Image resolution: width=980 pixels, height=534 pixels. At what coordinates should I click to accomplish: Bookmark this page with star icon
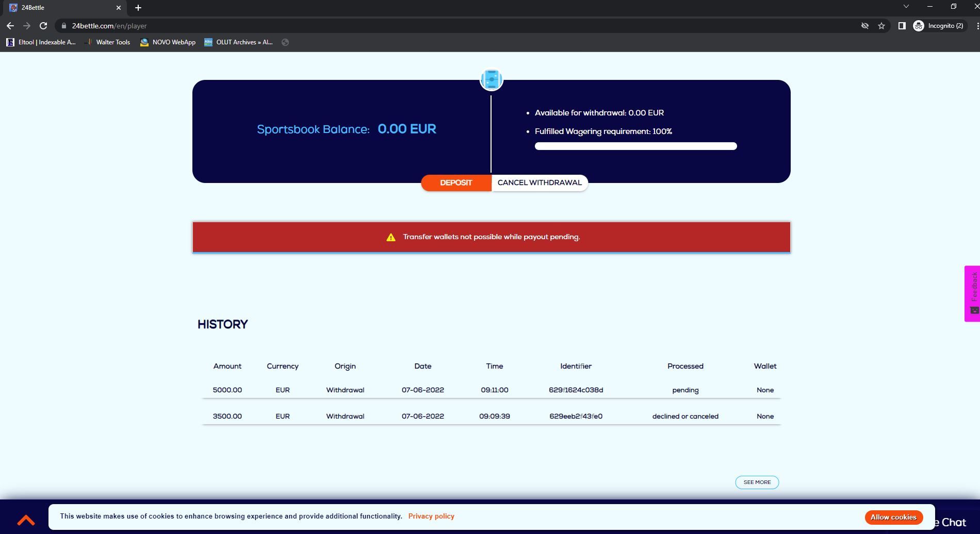pyautogui.click(x=881, y=26)
